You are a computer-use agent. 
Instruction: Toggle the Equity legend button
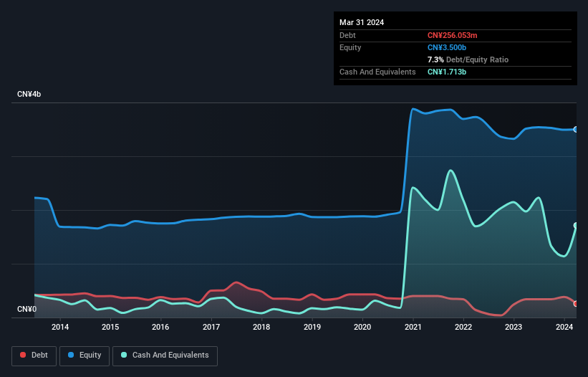85,355
